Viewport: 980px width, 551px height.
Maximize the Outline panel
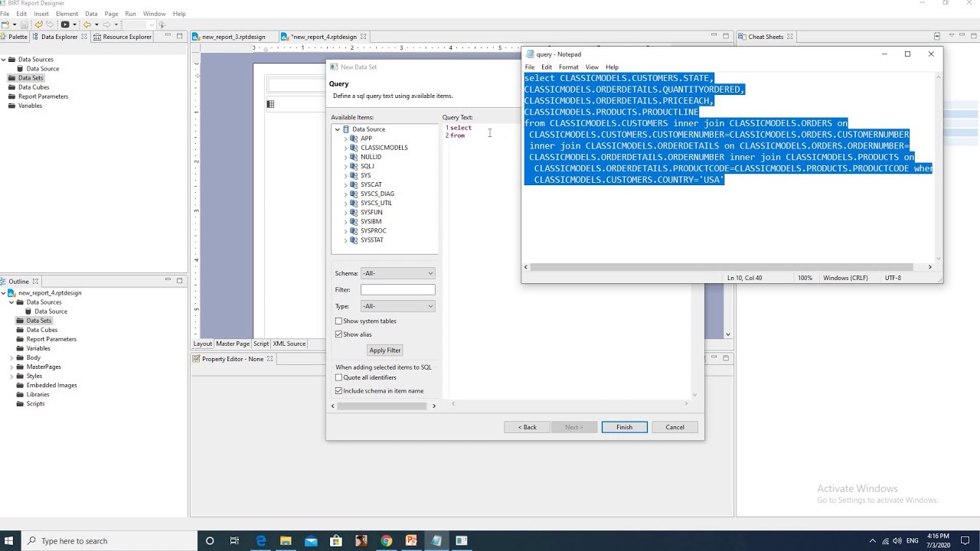pos(179,281)
